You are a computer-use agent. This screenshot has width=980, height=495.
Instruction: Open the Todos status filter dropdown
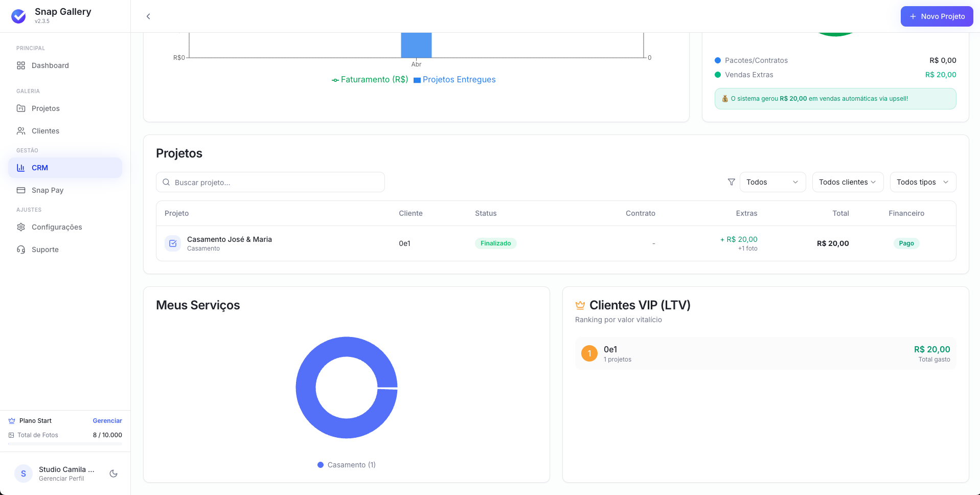[773, 182]
